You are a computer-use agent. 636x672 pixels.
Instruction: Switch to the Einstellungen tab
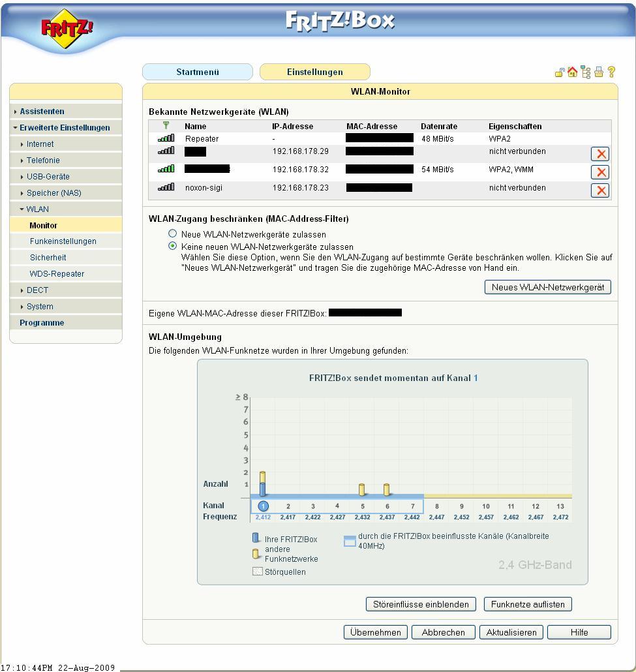tap(315, 72)
